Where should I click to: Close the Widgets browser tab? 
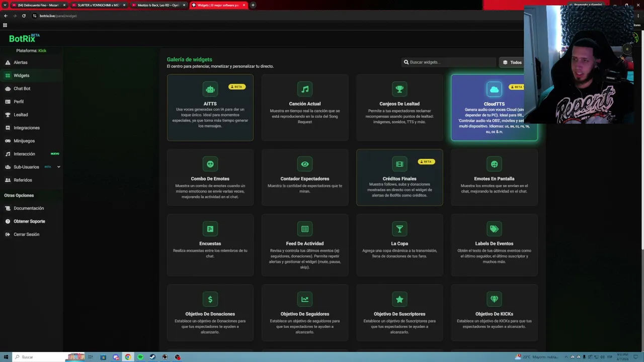pyautogui.click(x=244, y=5)
